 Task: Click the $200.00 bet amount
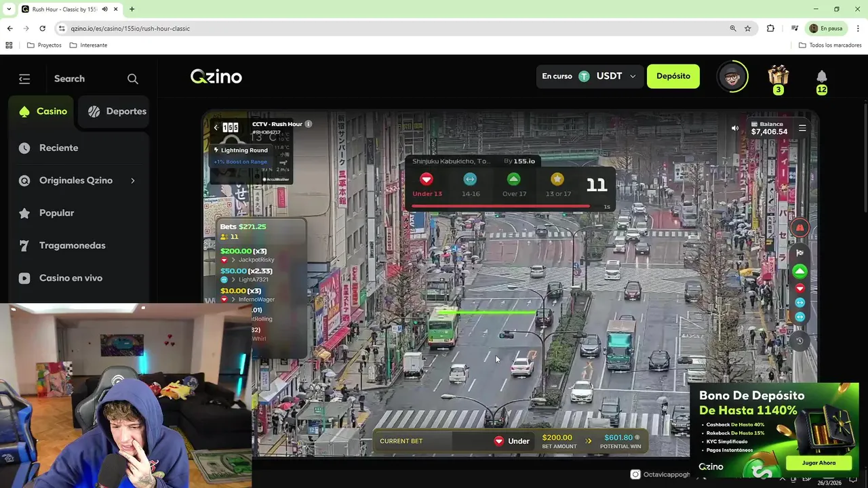click(557, 438)
